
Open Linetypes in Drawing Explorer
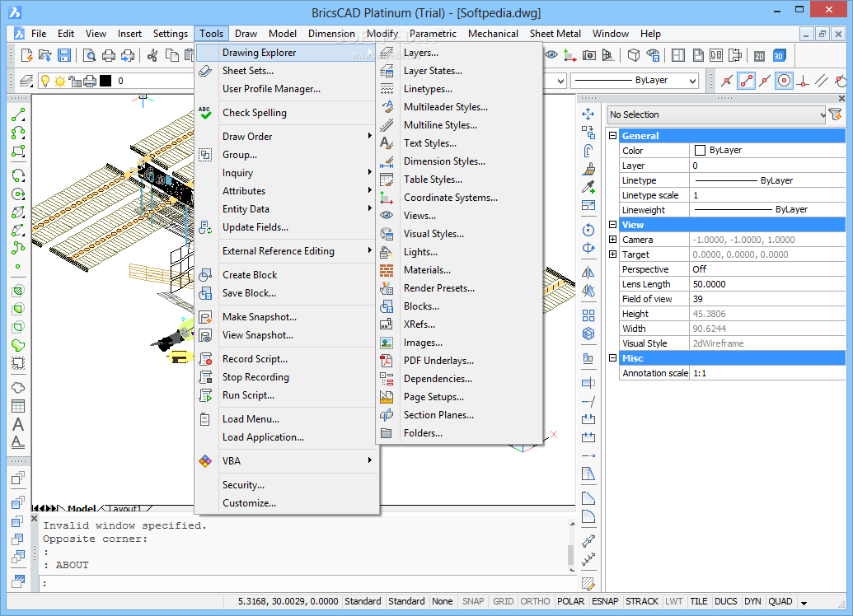428,89
